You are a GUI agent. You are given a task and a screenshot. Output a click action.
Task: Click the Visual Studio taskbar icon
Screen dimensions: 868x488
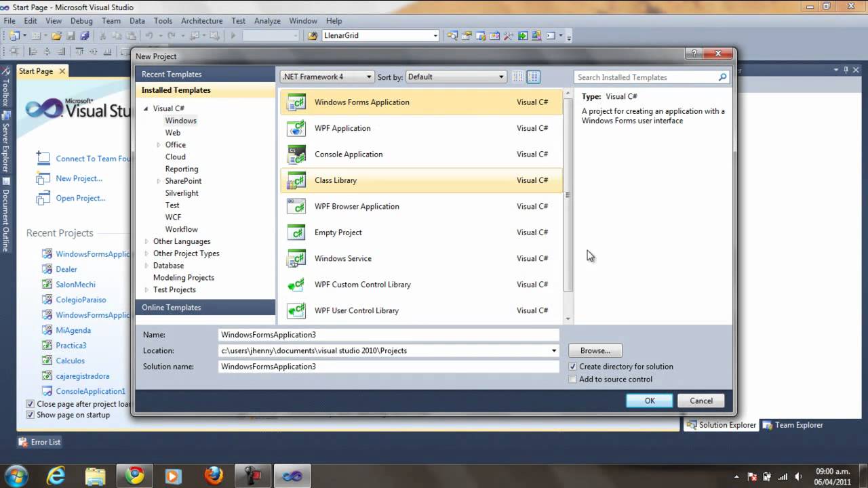[x=292, y=476]
